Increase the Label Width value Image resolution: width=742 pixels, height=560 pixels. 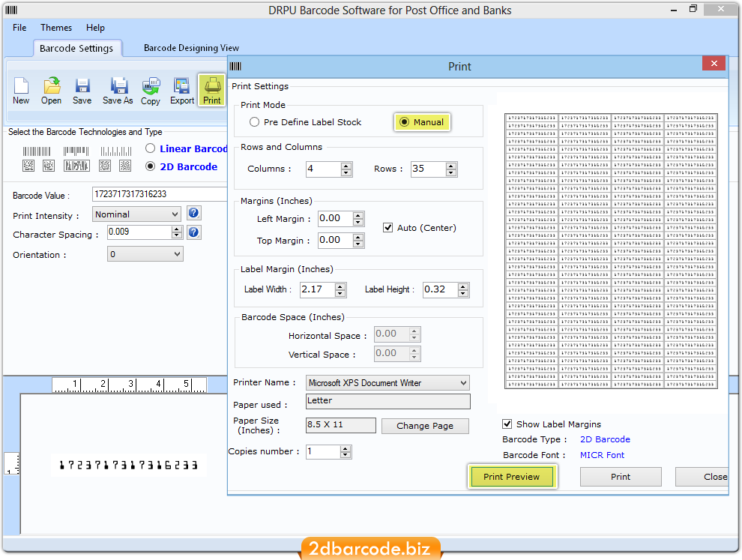[x=340, y=286]
